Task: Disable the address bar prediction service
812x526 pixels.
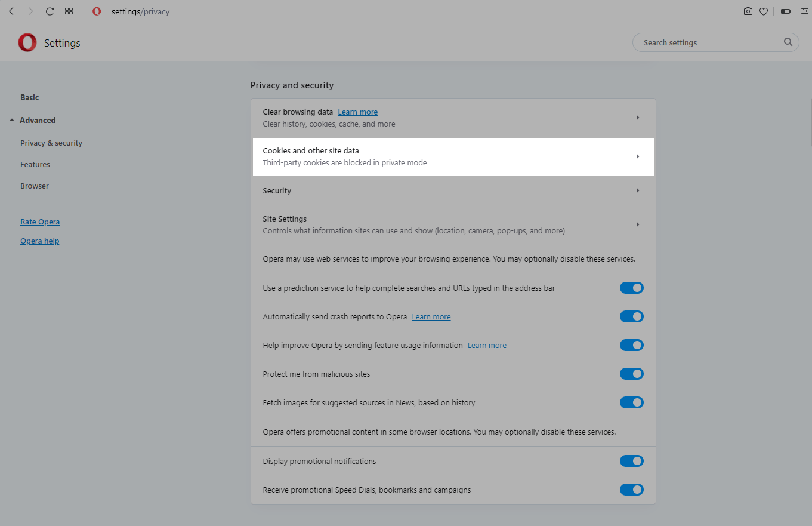Action: point(631,288)
